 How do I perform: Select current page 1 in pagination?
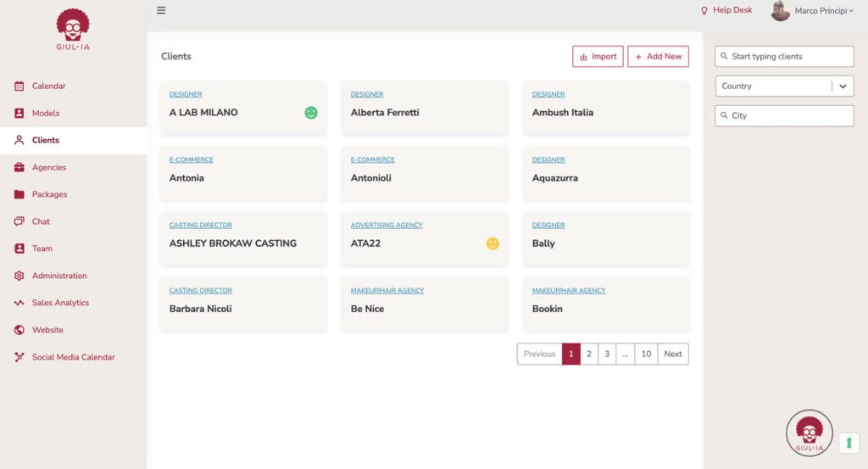click(571, 354)
